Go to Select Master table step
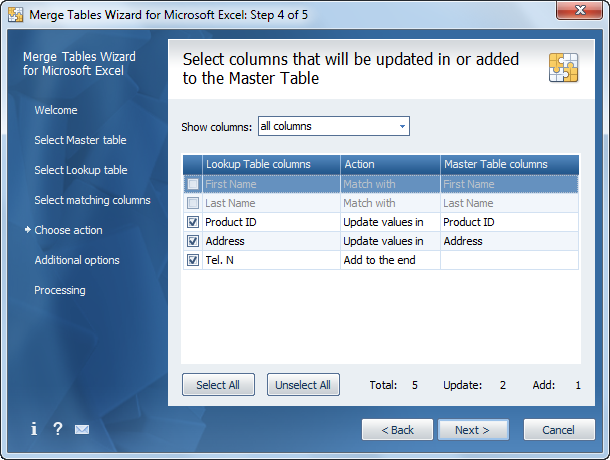 click(80, 140)
